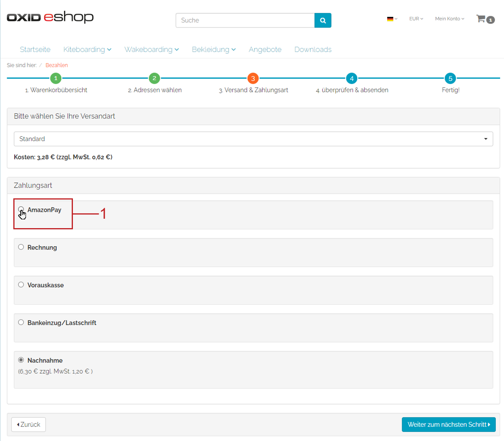Click step 2 circle Adressen wählen
The image size is (504, 441).
point(154,78)
